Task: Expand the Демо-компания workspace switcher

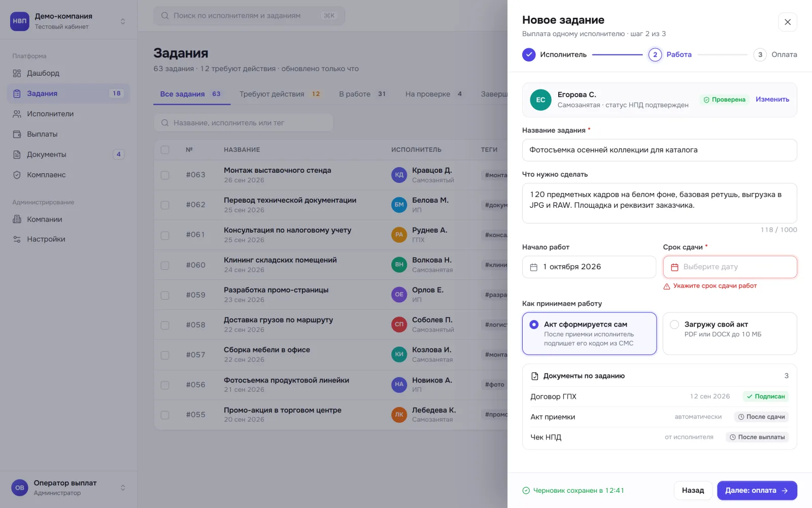Action: click(123, 21)
